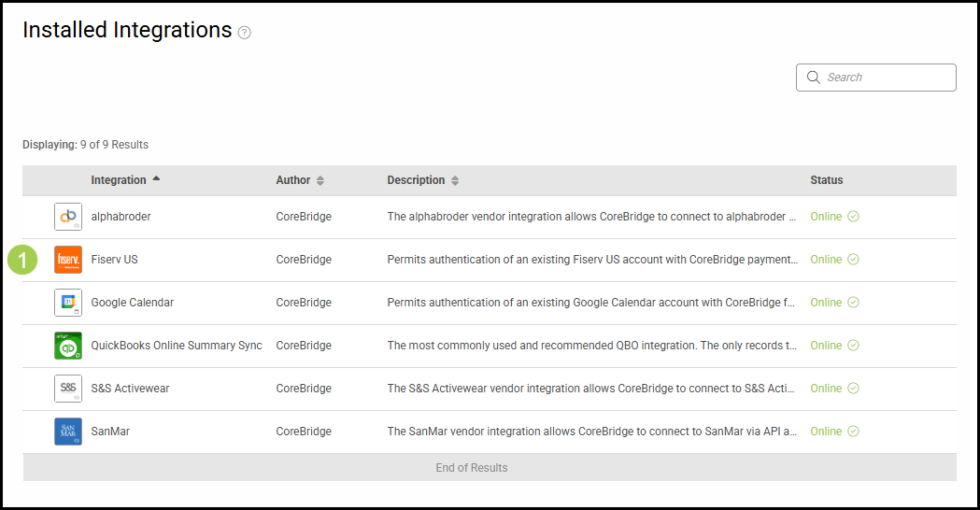Open the S&S Activewear logo icon
The image size is (980, 510).
(x=68, y=389)
